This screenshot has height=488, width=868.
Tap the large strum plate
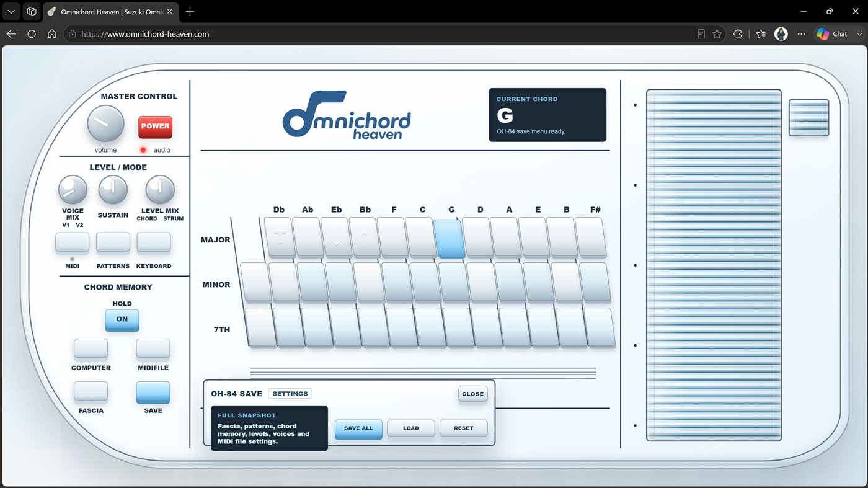[x=714, y=265]
